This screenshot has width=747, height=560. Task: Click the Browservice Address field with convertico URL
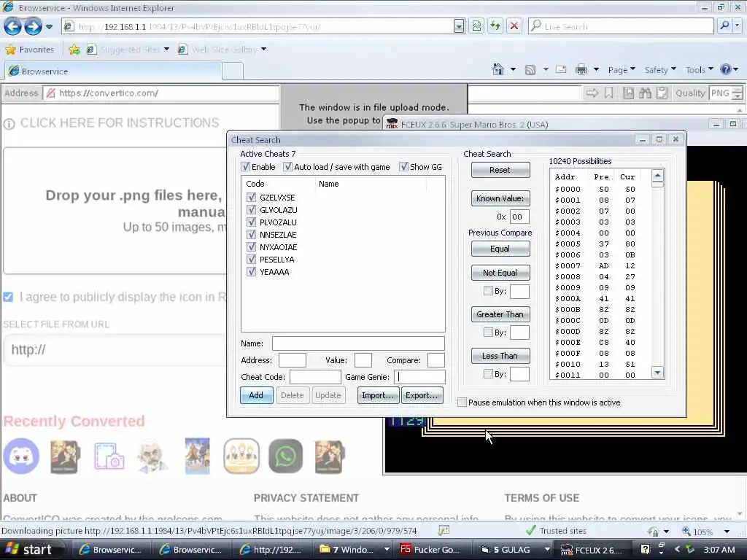coord(161,93)
